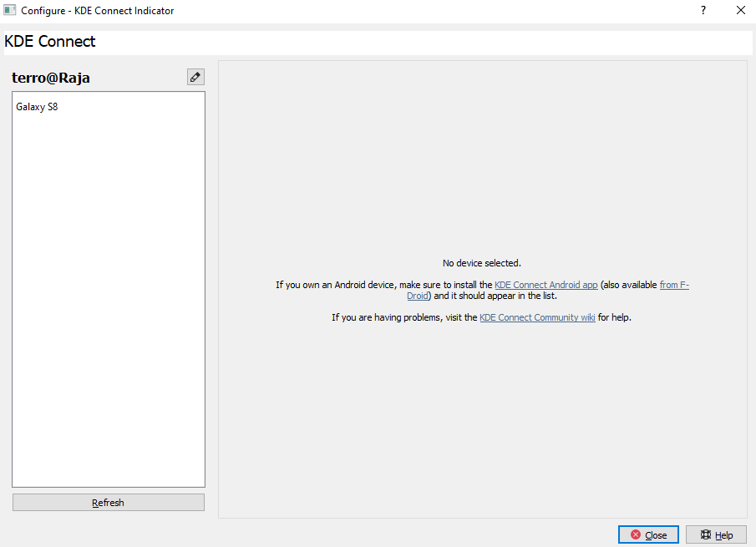756x547 pixels.
Task: Refresh the device list
Action: [x=109, y=502]
